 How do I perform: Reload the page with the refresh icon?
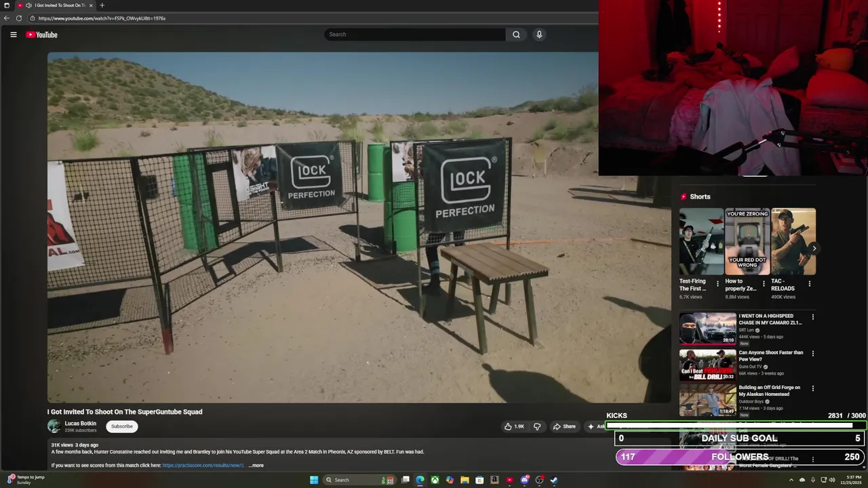coord(19,18)
